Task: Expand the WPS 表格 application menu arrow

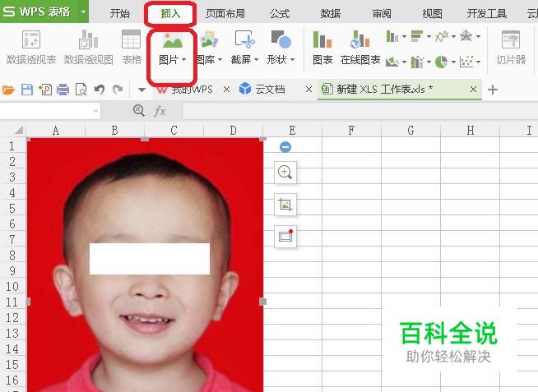Action: click(x=83, y=12)
